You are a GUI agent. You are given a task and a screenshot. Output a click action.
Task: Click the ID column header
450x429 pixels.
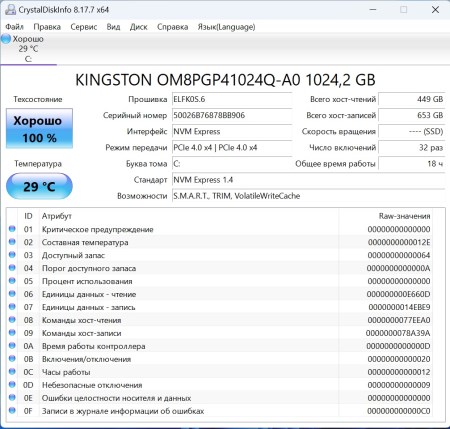tap(28, 216)
